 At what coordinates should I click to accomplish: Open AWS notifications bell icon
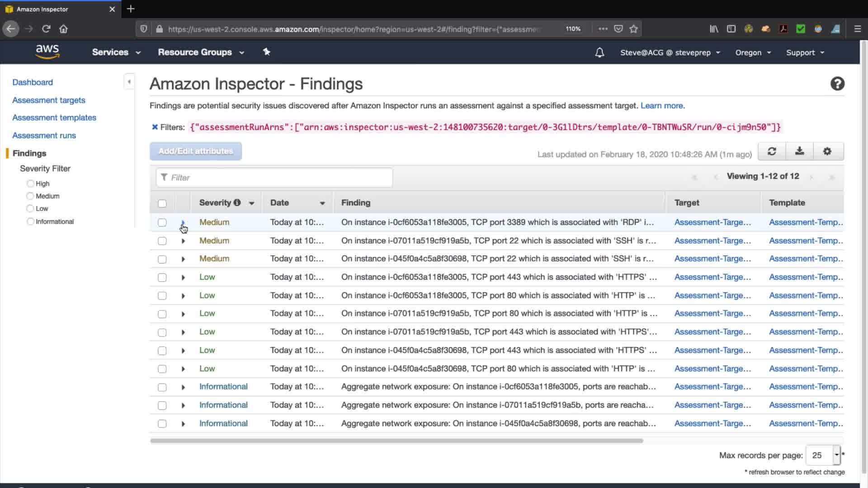tap(599, 53)
